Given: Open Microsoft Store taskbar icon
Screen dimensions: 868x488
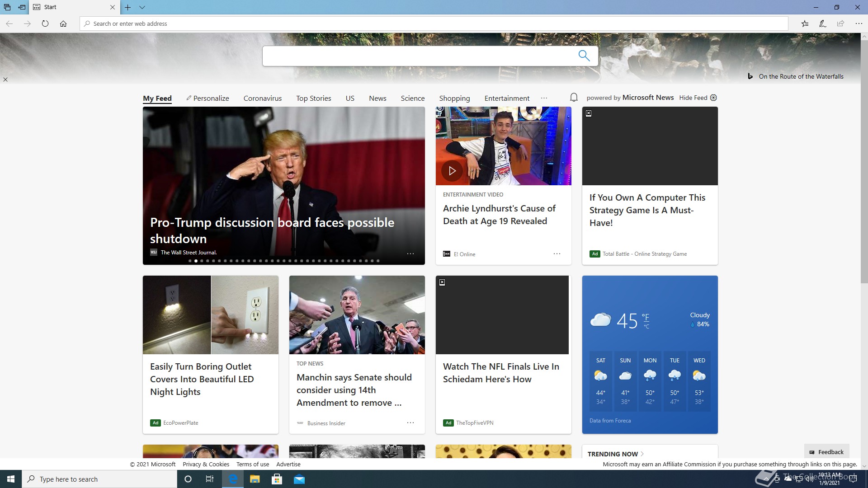Looking at the screenshot, I should click(x=277, y=479).
